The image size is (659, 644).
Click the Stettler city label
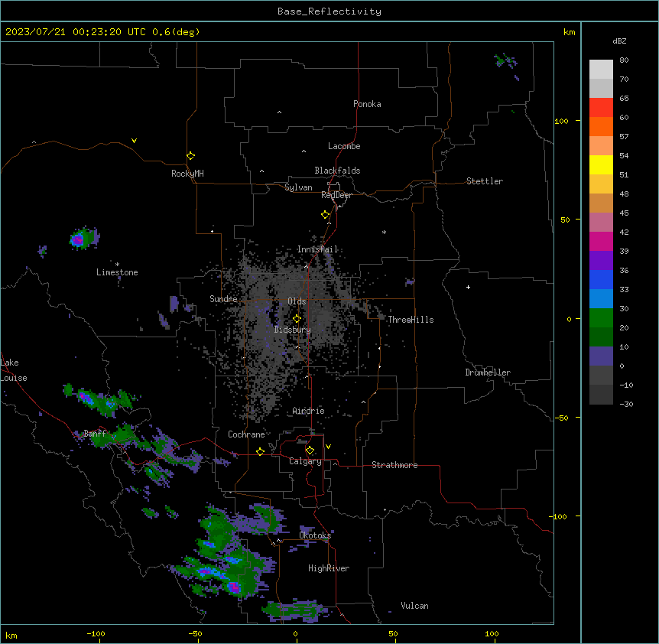[x=485, y=181]
